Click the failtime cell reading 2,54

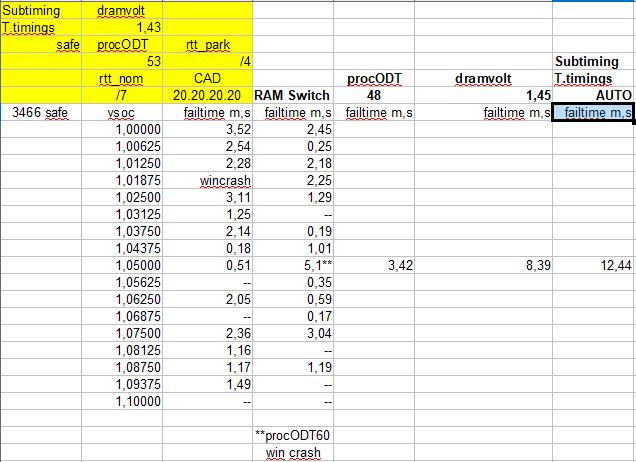point(208,146)
